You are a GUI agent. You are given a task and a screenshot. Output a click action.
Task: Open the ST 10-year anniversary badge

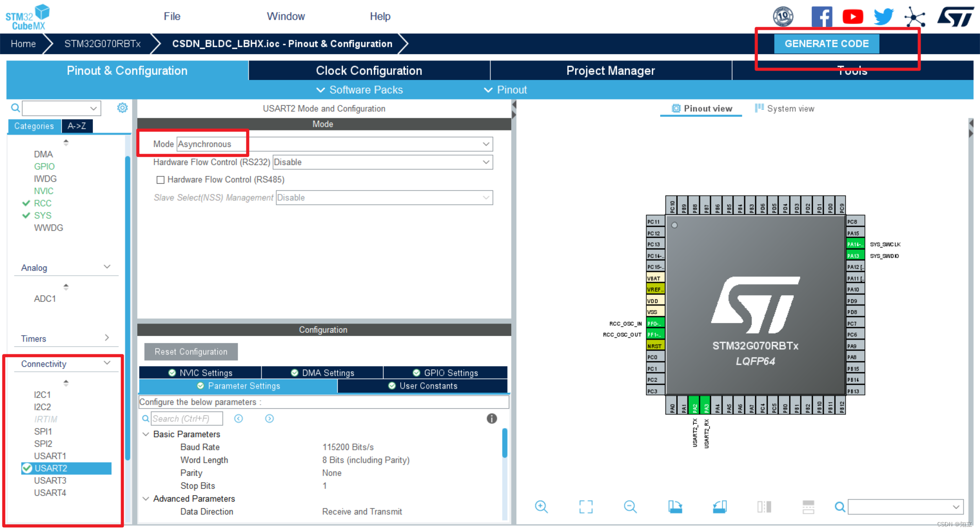[783, 17]
